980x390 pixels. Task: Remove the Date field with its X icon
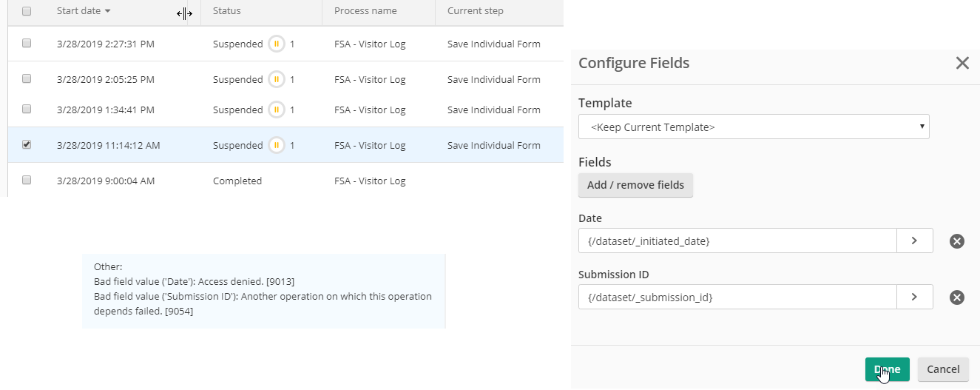[956, 241]
